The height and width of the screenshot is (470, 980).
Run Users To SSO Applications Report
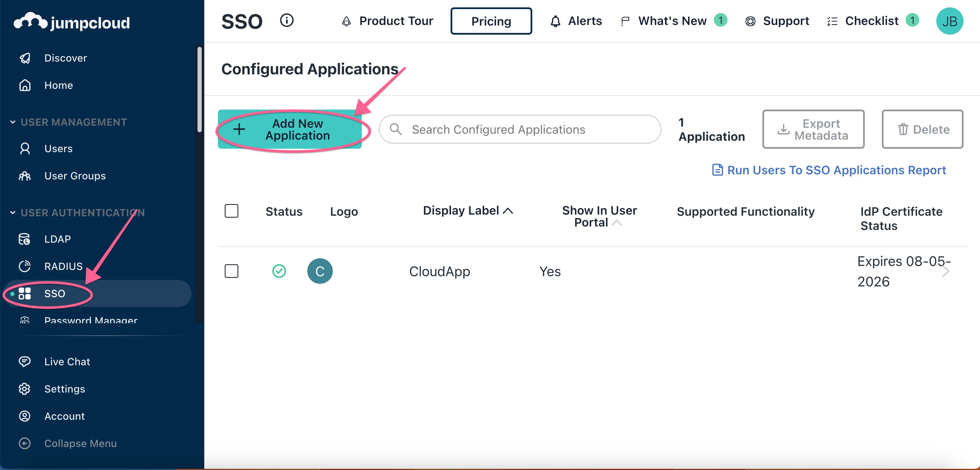(x=829, y=170)
